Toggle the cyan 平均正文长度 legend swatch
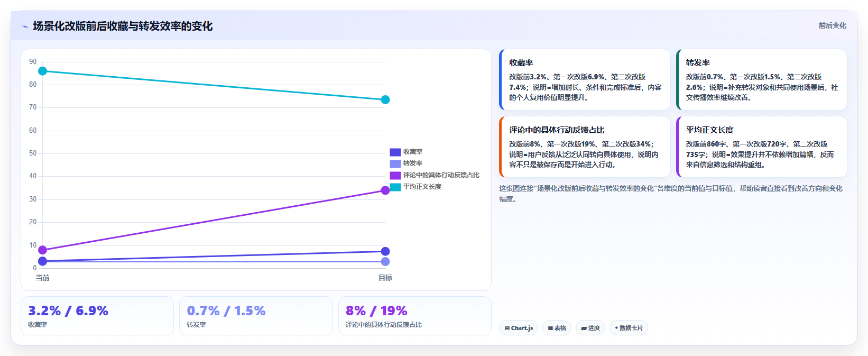868x356 pixels. (395, 187)
